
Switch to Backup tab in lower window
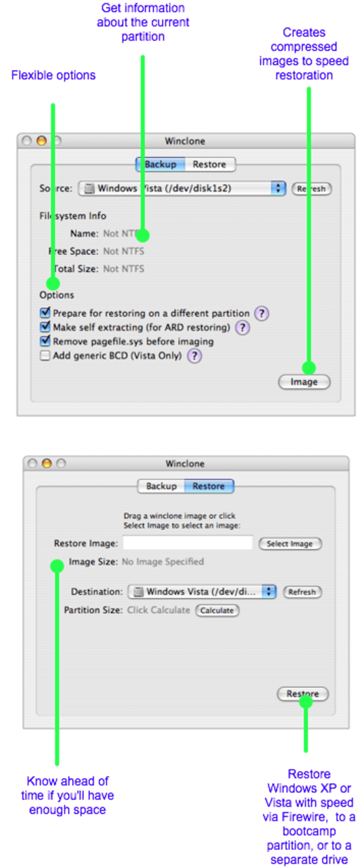[161, 486]
